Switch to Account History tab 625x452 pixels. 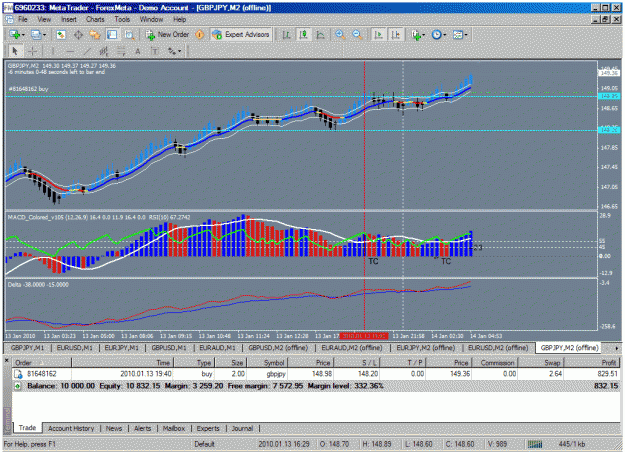pyautogui.click(x=71, y=428)
